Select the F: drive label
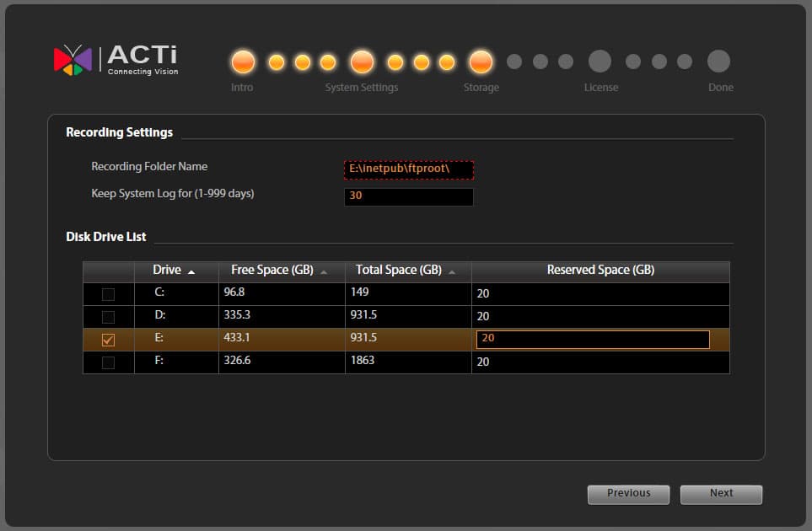812x531 pixels. coord(159,361)
